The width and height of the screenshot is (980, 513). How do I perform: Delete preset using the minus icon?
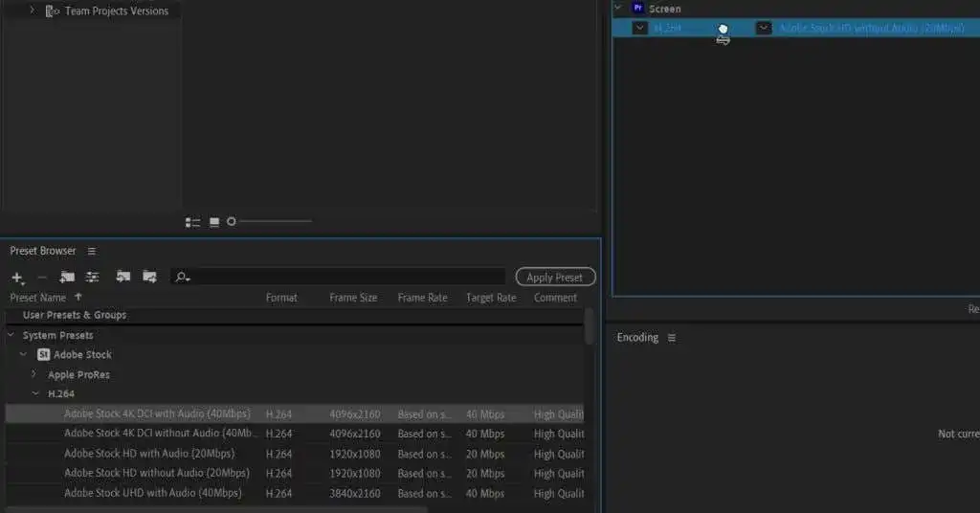click(x=42, y=277)
